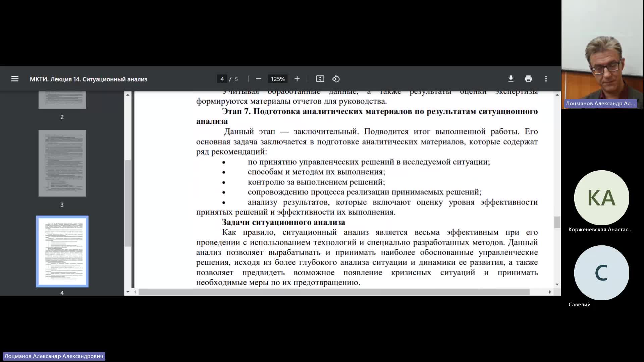Screen dimensions: 644x362
Task: Rotate the document counterclockwise
Action: click(x=336, y=79)
